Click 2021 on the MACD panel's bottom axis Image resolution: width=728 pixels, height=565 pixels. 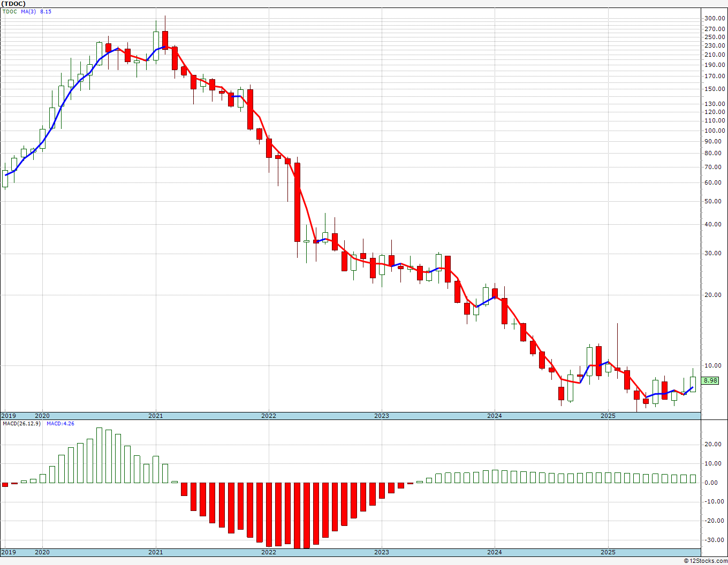pos(155,552)
